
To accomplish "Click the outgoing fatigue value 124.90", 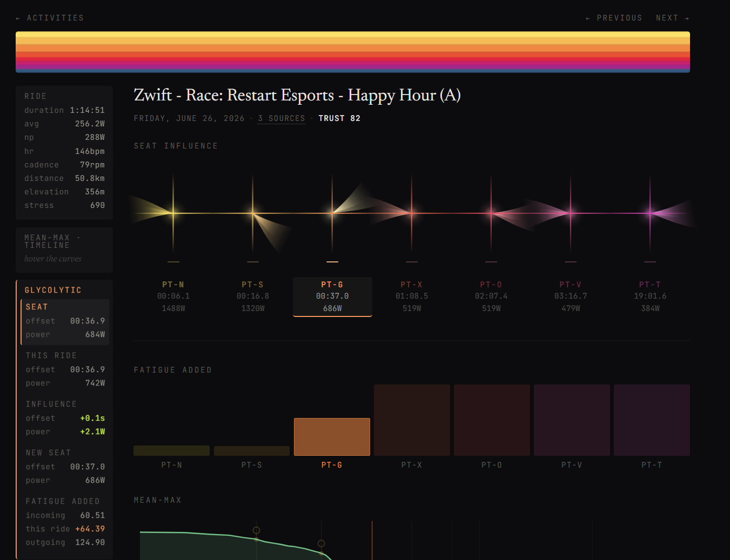I will (90, 542).
